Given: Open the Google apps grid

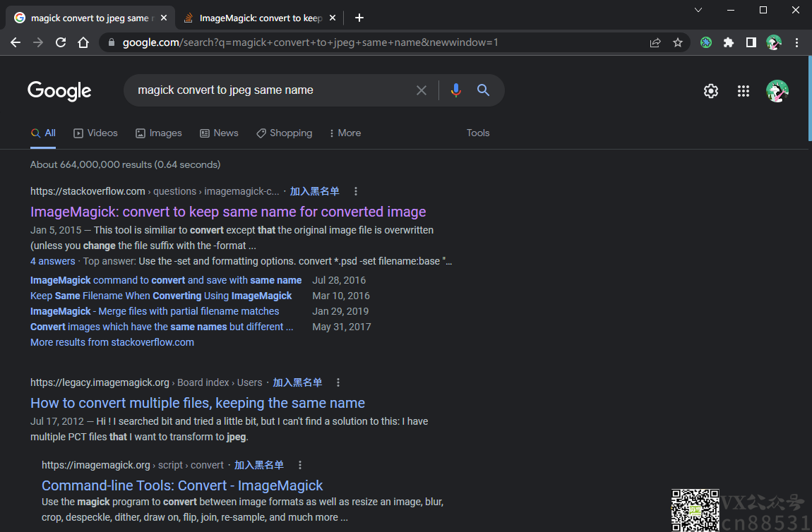Looking at the screenshot, I should [744, 91].
